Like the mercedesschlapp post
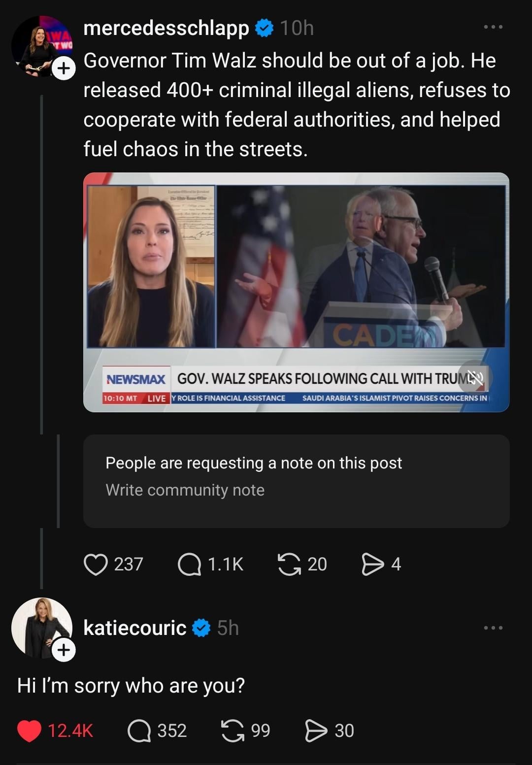 tap(96, 564)
